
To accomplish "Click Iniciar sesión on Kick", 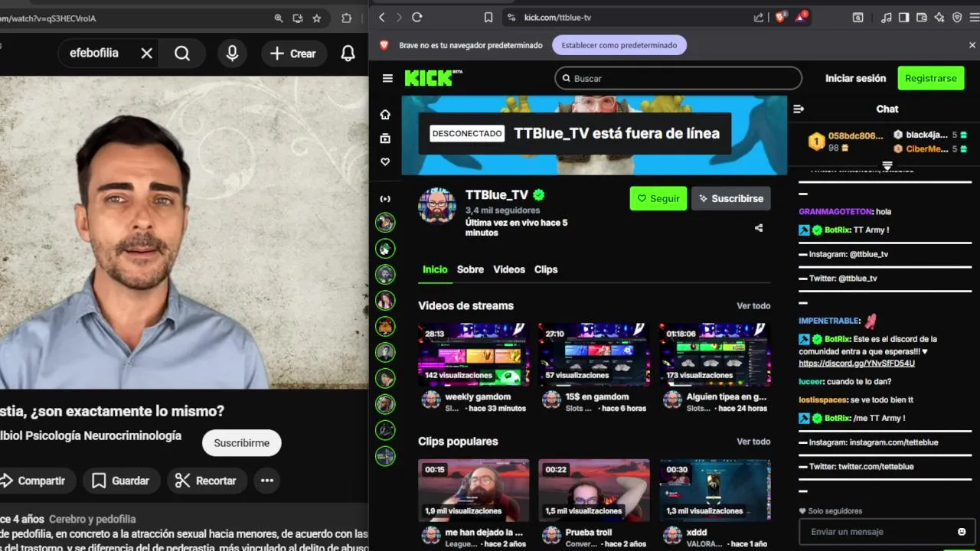I will (x=855, y=78).
